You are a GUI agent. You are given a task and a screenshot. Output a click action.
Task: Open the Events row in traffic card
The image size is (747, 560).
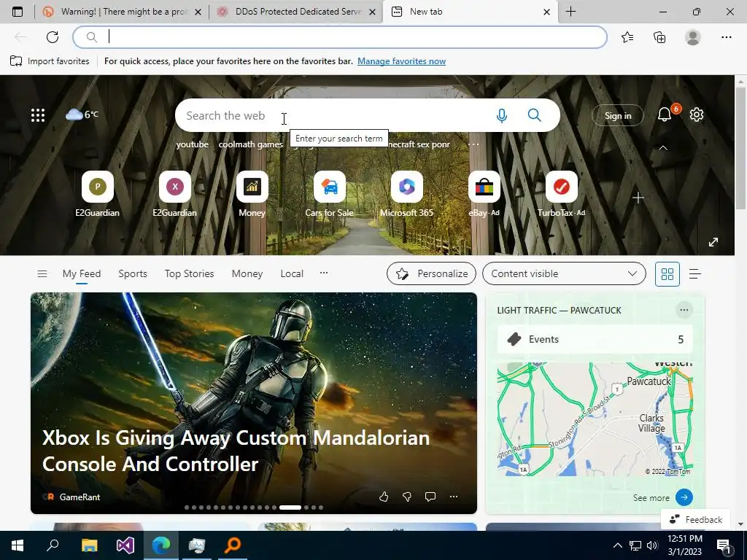(595, 340)
